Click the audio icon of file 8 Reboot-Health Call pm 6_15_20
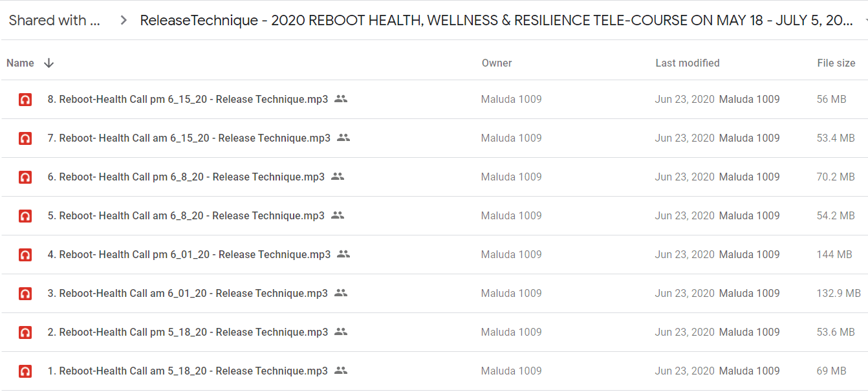Screen dimensions: 868x392 [x=25, y=100]
